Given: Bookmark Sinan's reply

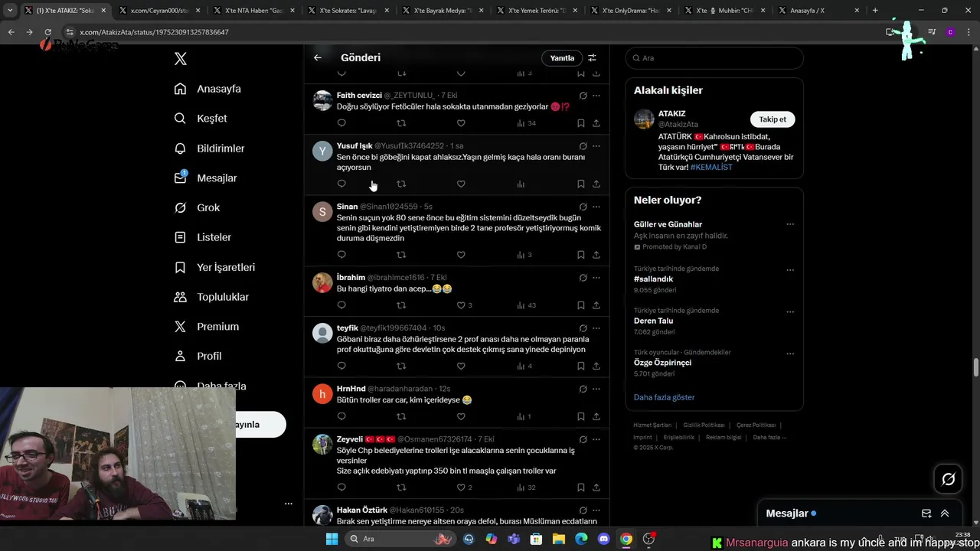Looking at the screenshot, I should (x=580, y=255).
